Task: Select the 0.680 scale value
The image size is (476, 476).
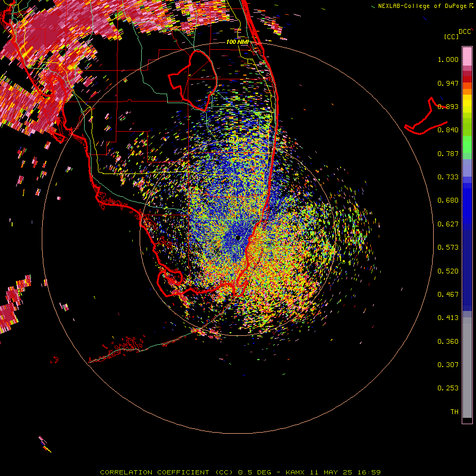Action: [x=448, y=200]
